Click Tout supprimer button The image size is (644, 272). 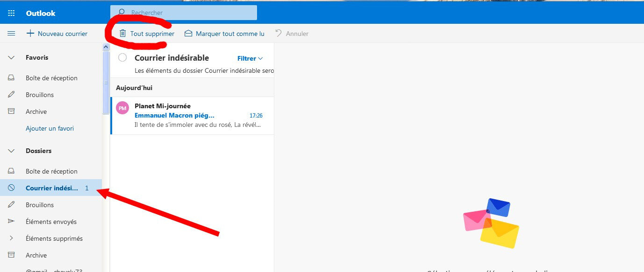pos(147,34)
